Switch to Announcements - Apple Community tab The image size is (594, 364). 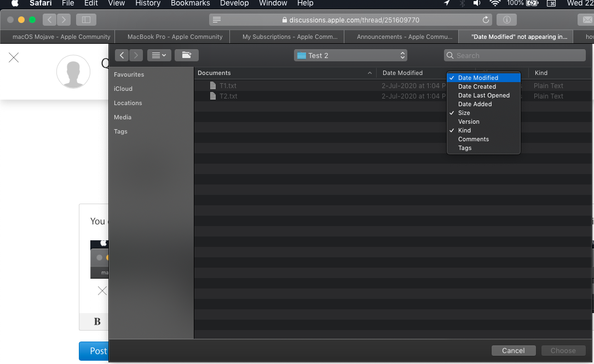tap(401, 37)
